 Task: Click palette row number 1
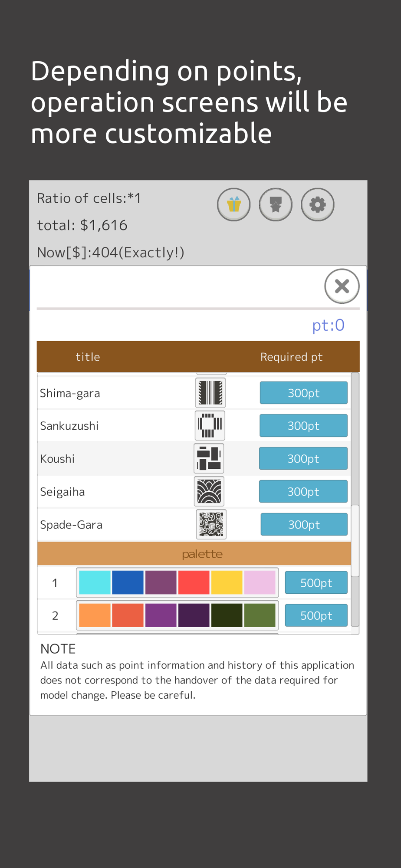tap(55, 583)
